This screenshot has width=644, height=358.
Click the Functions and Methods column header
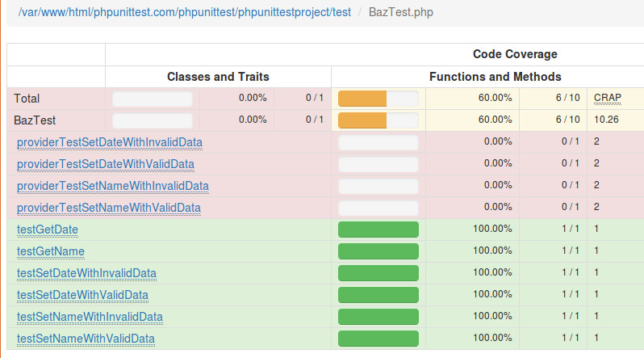495,77
